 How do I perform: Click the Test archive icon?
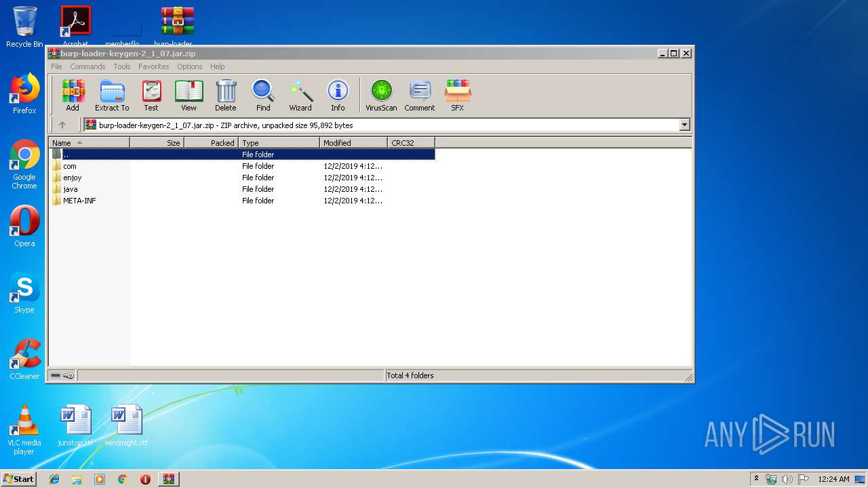click(151, 95)
